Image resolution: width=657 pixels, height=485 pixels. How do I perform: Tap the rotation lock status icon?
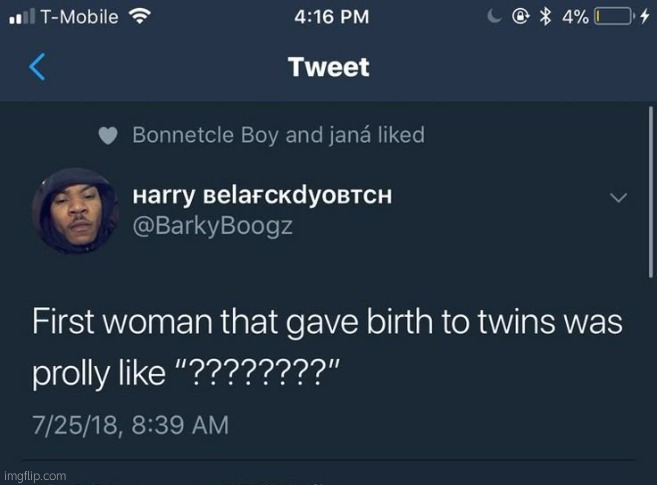click(x=519, y=17)
